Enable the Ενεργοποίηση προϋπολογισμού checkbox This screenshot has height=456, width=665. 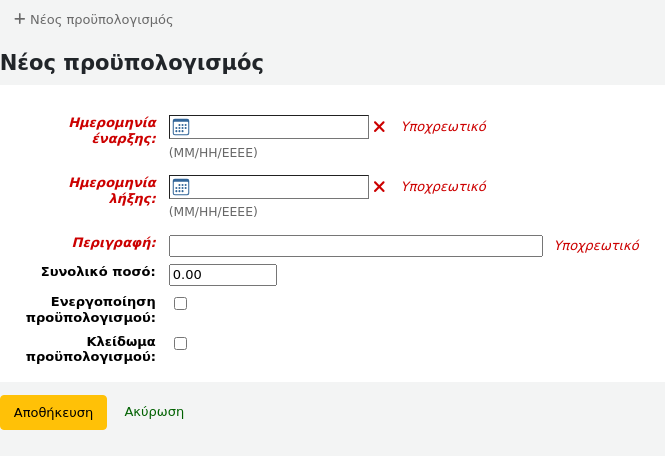181,304
